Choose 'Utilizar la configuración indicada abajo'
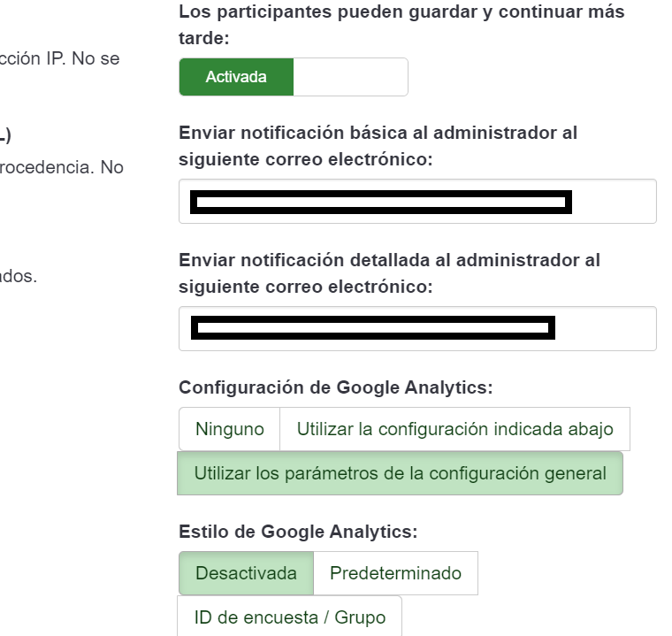Screen dimensions: 672x636 pos(454,429)
